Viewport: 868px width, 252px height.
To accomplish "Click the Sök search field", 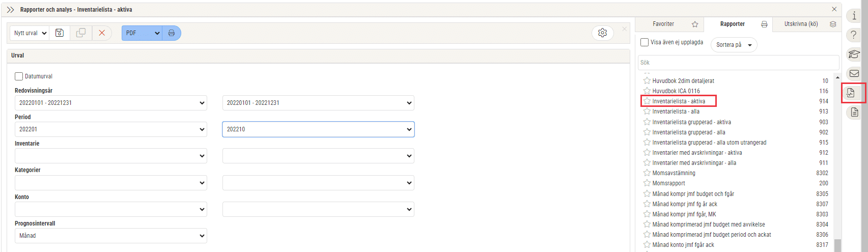I will (738, 63).
